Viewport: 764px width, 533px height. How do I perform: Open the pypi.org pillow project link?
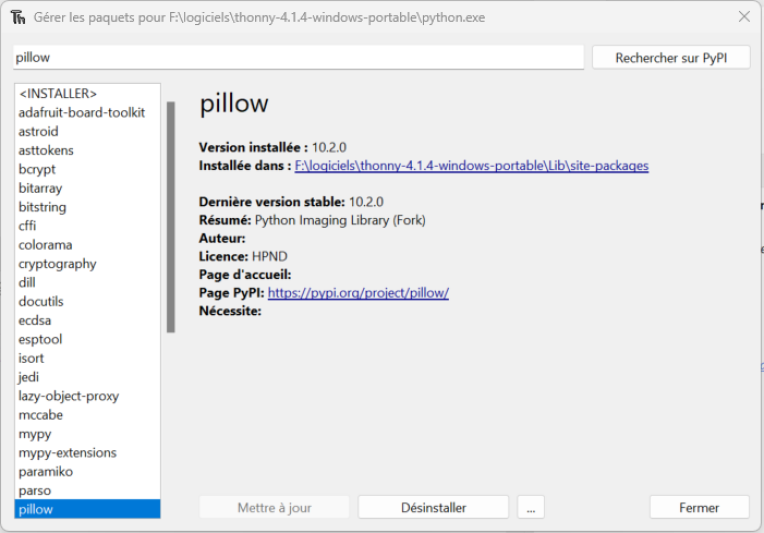(x=358, y=293)
